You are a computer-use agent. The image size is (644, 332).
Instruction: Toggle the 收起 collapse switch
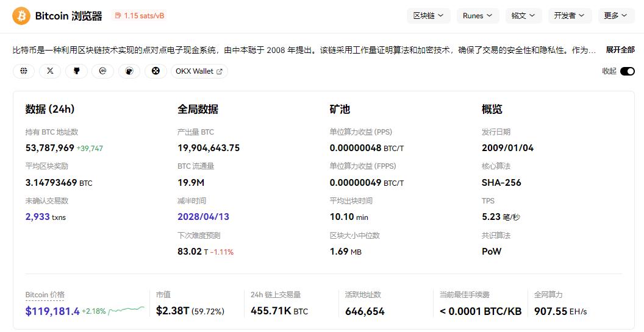click(627, 71)
